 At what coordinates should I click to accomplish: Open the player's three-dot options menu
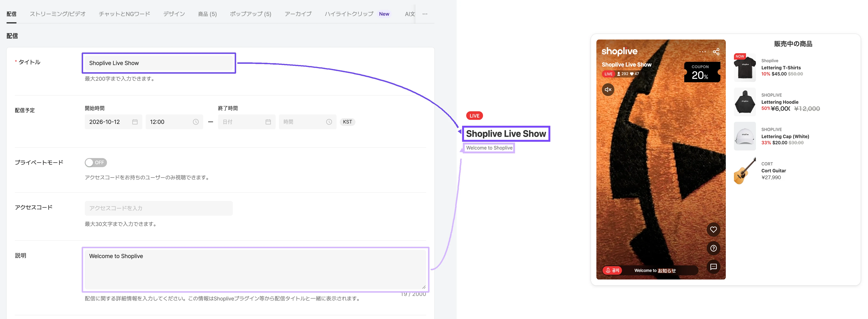(703, 52)
